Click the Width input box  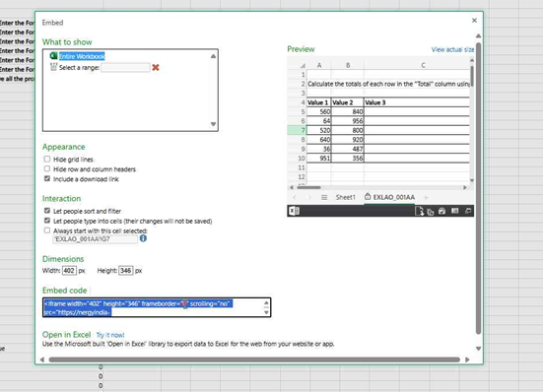pyautogui.click(x=69, y=270)
